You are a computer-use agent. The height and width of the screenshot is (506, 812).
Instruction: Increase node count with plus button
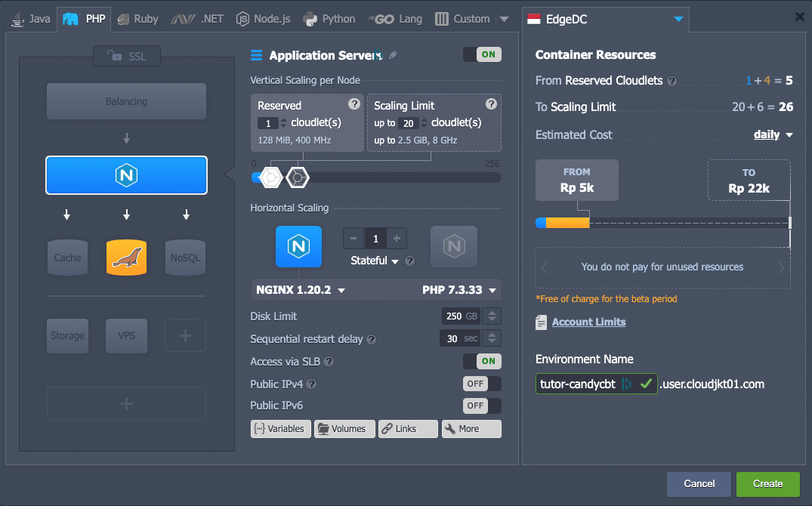[397, 238]
